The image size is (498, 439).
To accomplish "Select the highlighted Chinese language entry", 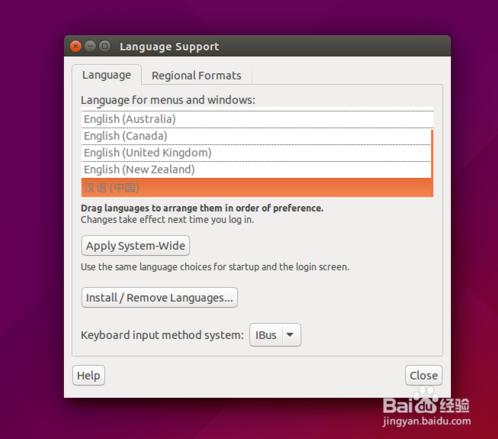I will point(257,188).
